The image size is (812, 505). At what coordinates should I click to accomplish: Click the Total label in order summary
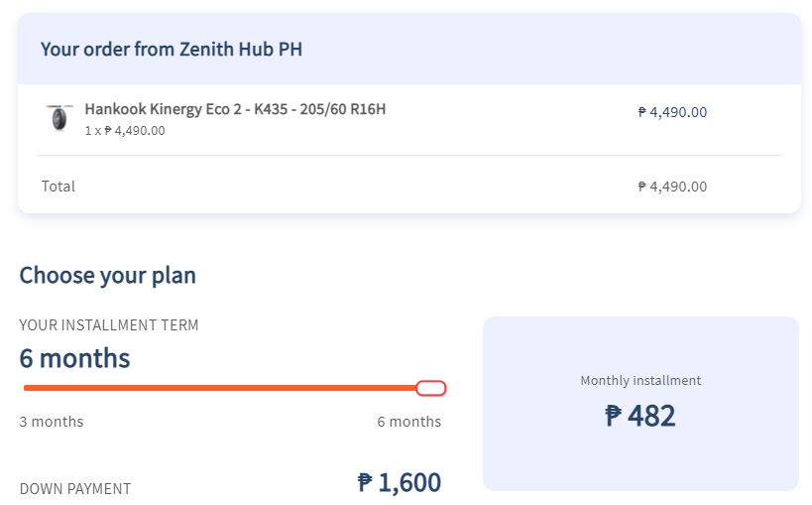pos(58,187)
